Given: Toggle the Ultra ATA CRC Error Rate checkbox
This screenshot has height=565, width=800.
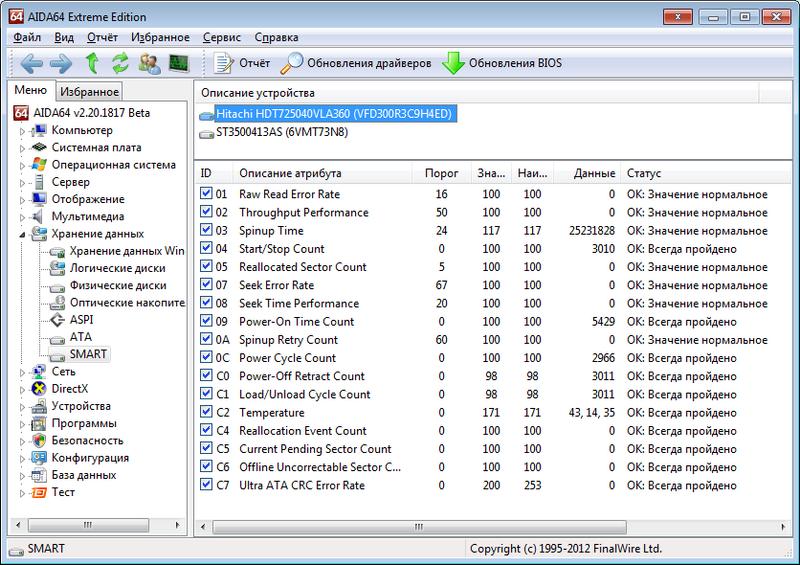Looking at the screenshot, I should click(206, 484).
